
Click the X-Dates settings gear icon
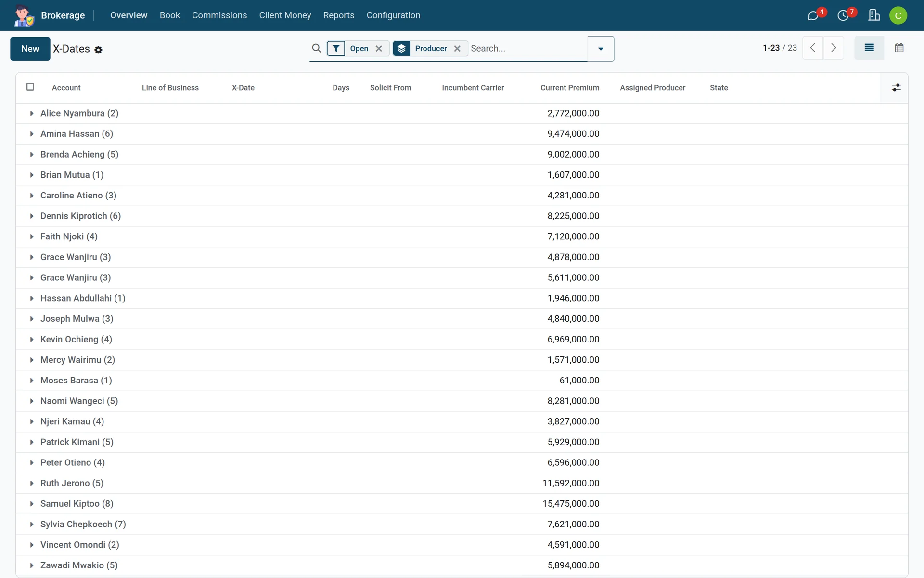(x=98, y=50)
